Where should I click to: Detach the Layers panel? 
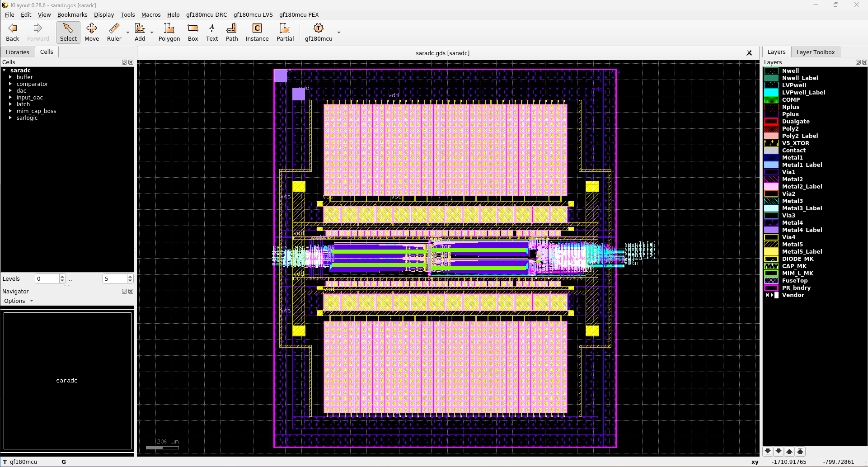(x=858, y=62)
